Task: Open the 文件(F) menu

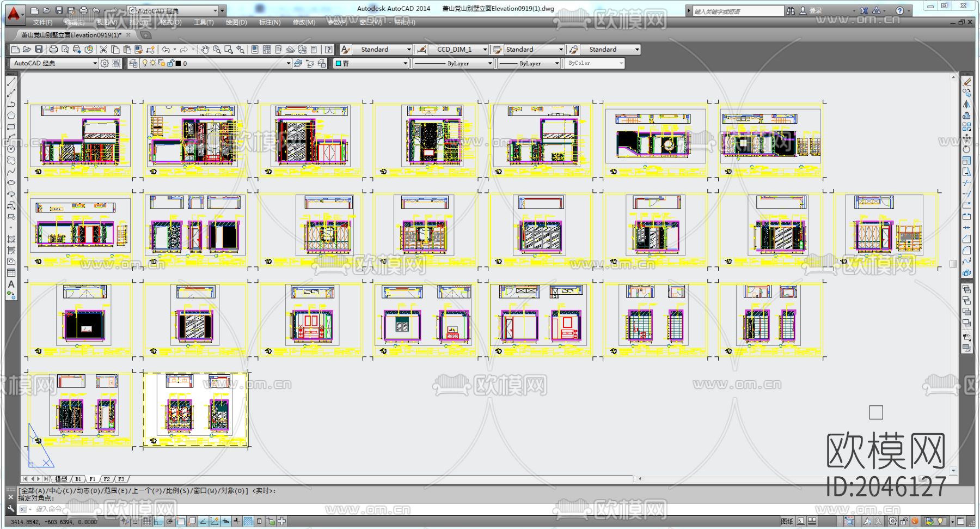Action: (42, 22)
